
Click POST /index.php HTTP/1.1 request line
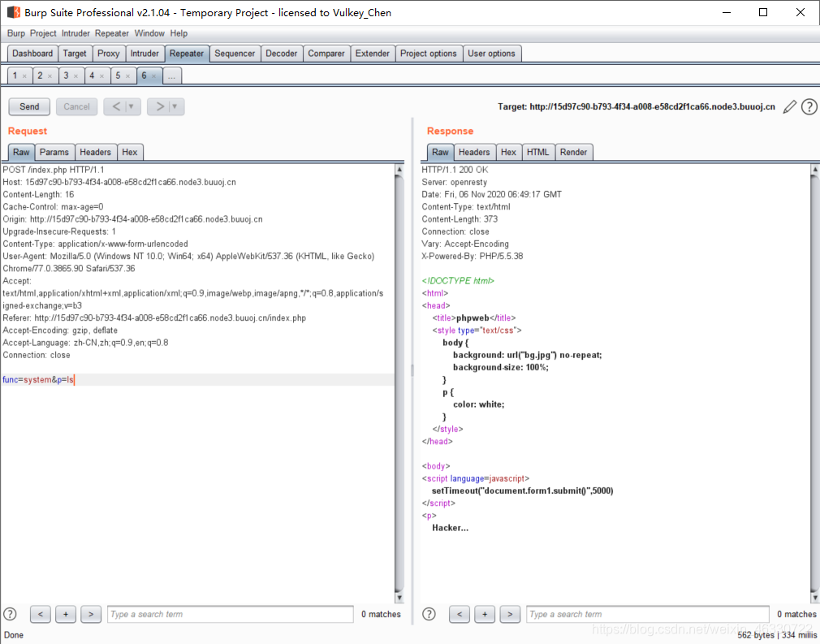coord(54,170)
